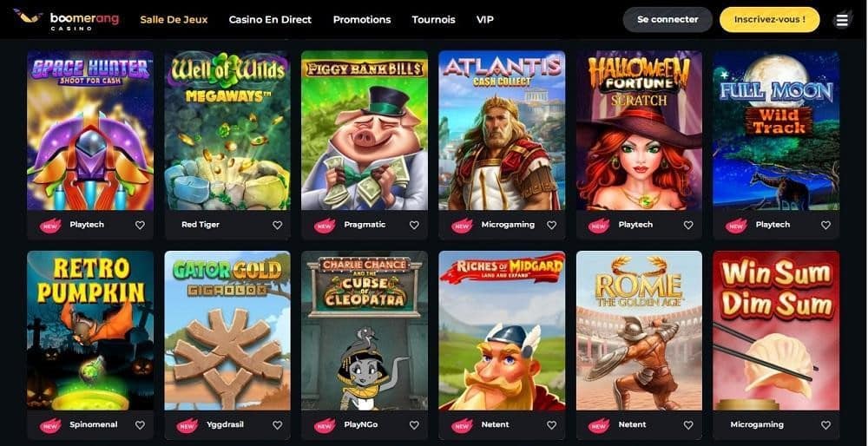Image resolution: width=868 pixels, height=446 pixels.
Task: Add Full Moon Wild Track to favorites
Action: pyautogui.click(x=825, y=226)
